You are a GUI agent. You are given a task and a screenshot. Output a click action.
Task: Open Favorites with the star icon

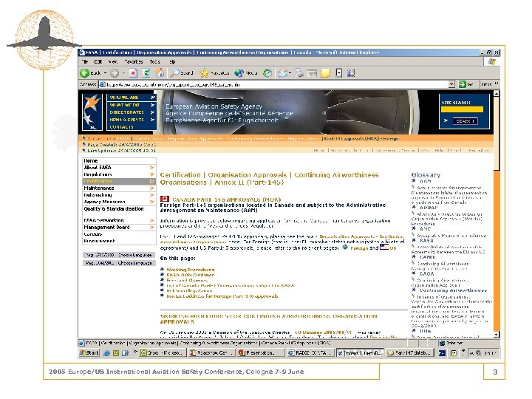tap(204, 73)
